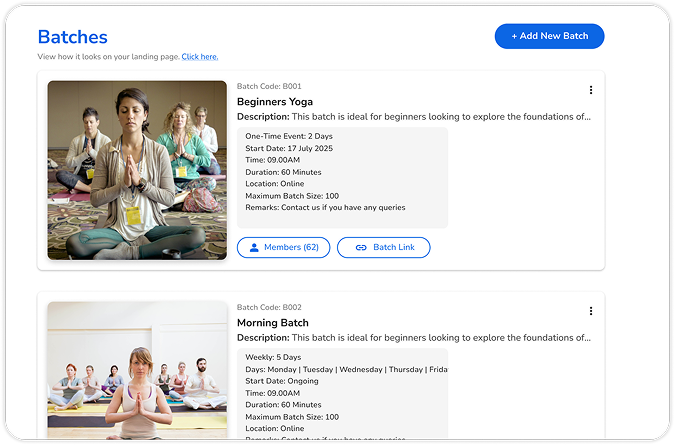675x445 pixels.
Task: Open the Morning Batch three-dot options menu
Action: [x=591, y=311]
